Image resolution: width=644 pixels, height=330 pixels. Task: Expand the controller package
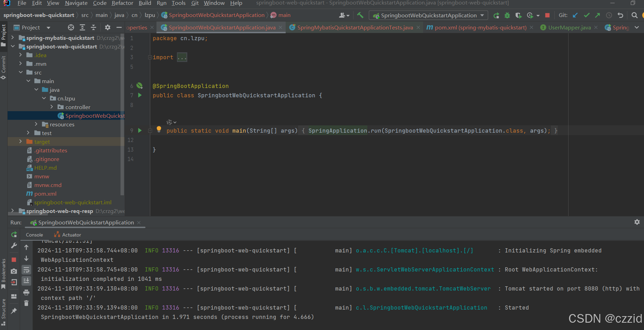pos(52,107)
